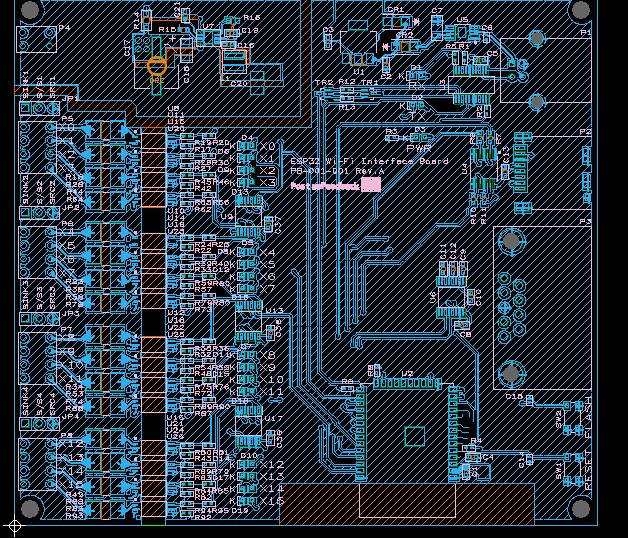This screenshot has width=628, height=538.
Task: Select the R4 resistor label
Action: coord(476,441)
